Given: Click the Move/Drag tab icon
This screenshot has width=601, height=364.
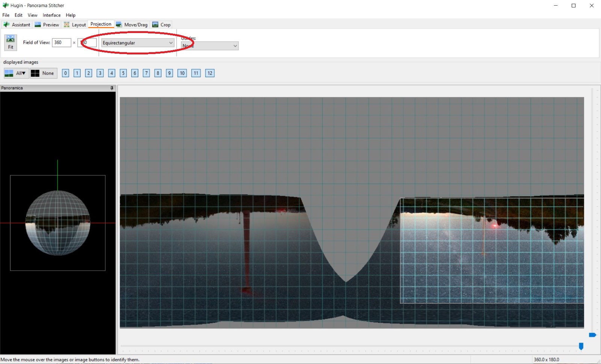Looking at the screenshot, I should pos(119,24).
